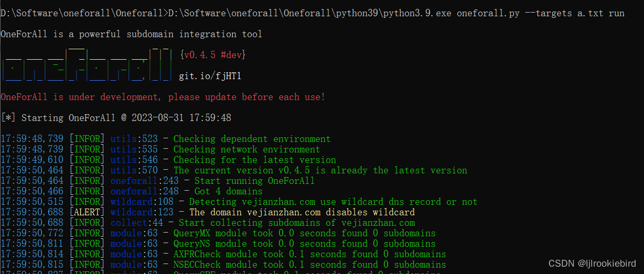Click the 'Start running OneForAll' log line
644x274 pixels.
(158, 181)
